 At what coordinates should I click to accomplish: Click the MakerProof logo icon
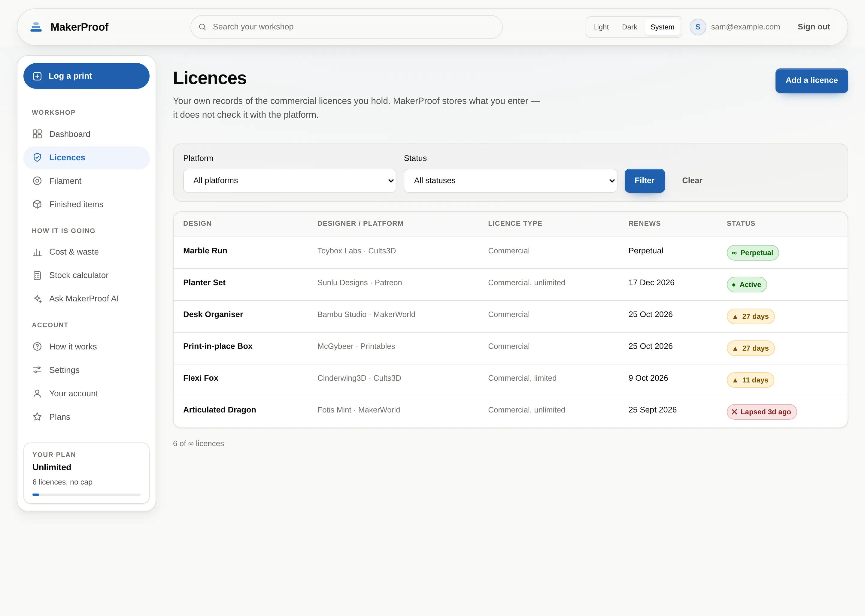(x=36, y=27)
